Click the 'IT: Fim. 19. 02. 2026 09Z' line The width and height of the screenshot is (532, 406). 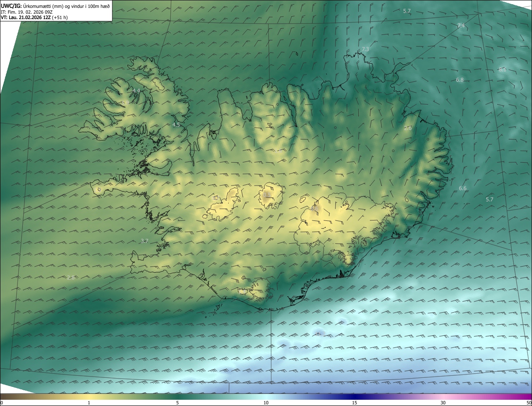(26, 12)
